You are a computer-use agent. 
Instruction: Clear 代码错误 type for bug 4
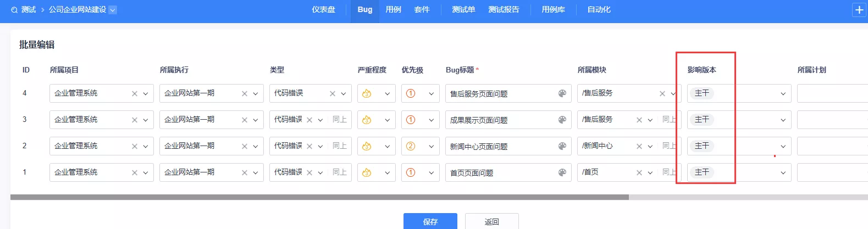pyautogui.click(x=333, y=93)
